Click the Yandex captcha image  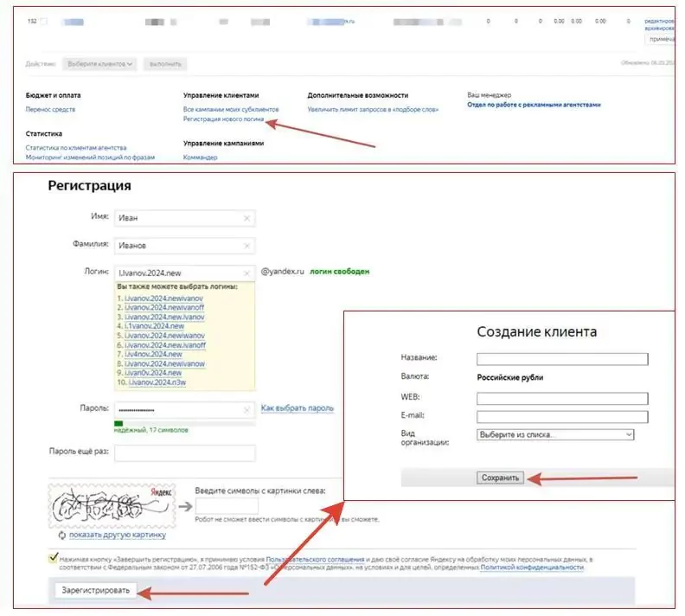point(112,506)
